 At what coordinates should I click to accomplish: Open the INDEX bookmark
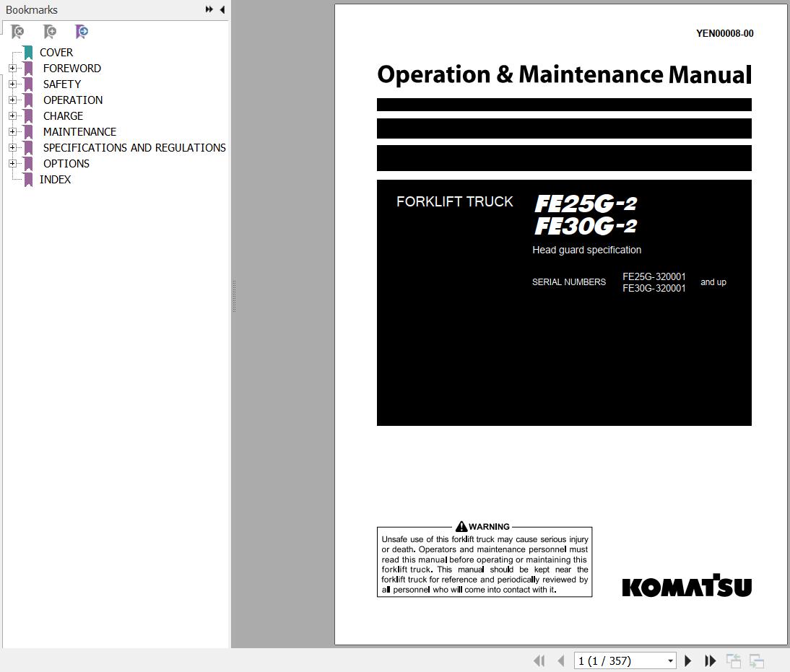[x=55, y=179]
